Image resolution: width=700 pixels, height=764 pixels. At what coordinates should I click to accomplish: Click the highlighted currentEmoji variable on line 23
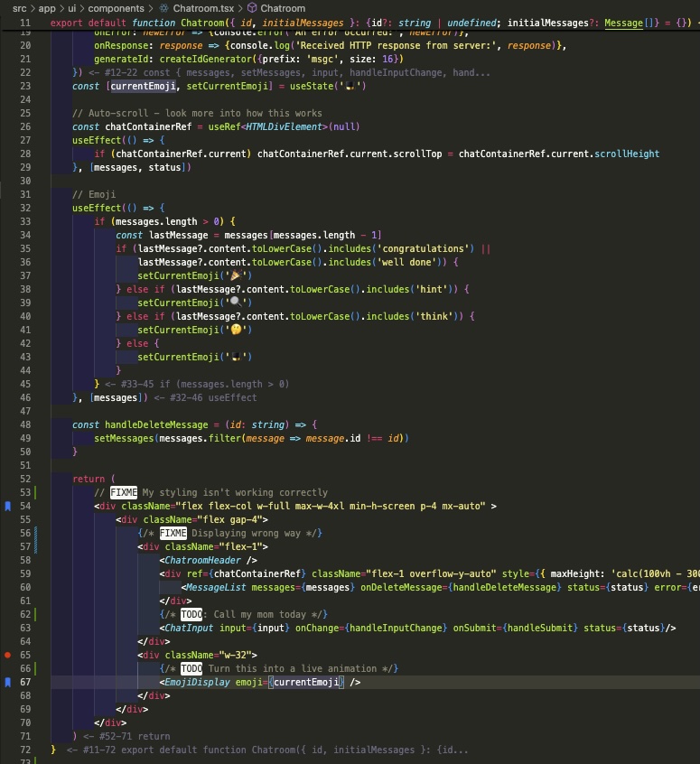point(144,86)
